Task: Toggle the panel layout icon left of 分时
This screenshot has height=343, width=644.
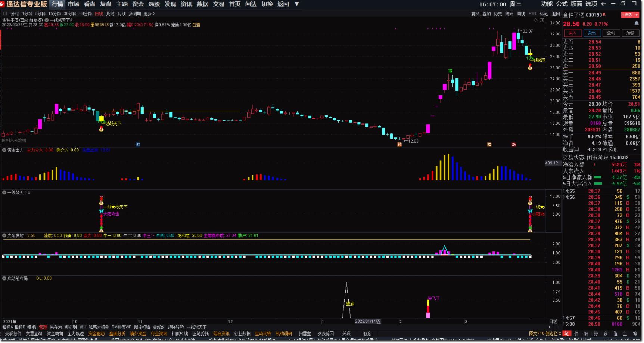Action: (5, 14)
